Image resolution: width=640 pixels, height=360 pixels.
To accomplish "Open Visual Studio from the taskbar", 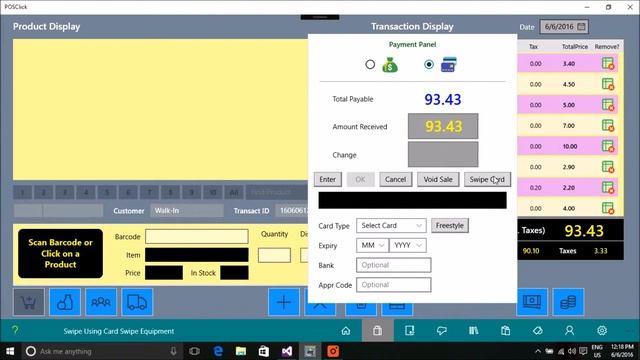I will coord(287,351).
